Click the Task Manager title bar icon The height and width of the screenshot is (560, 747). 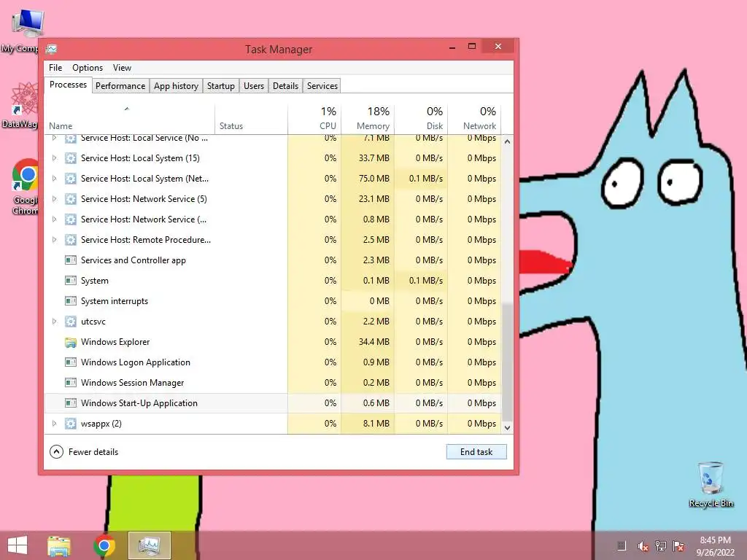click(x=52, y=49)
